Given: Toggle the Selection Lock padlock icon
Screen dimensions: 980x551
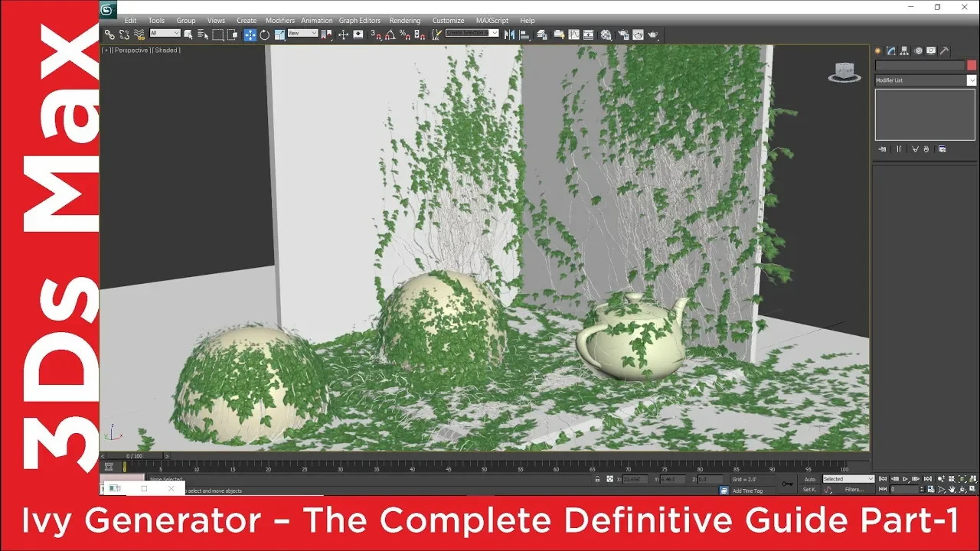Looking at the screenshot, I should click(x=597, y=479).
